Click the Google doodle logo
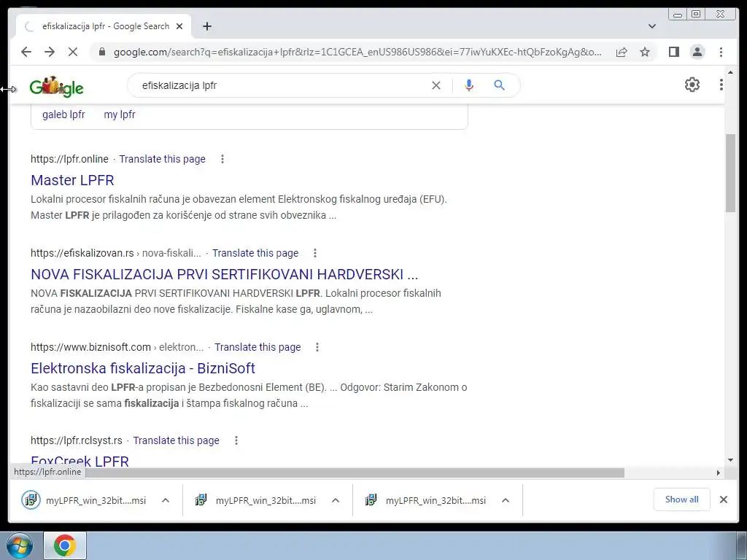 point(56,87)
